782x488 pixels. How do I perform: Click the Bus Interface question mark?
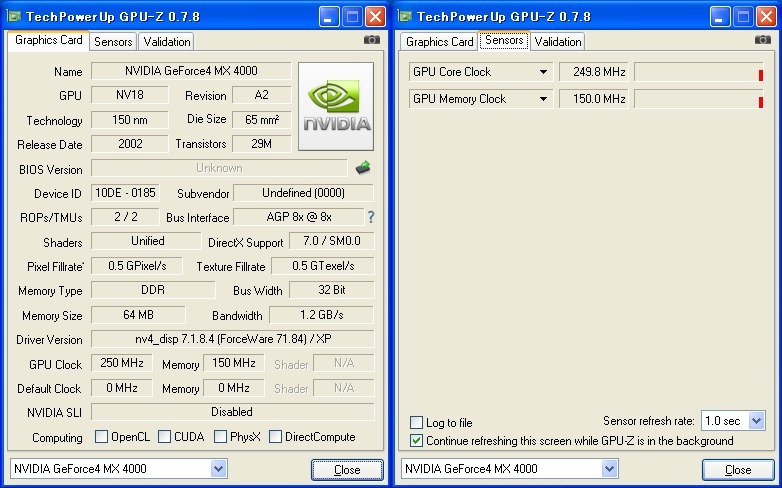click(371, 217)
